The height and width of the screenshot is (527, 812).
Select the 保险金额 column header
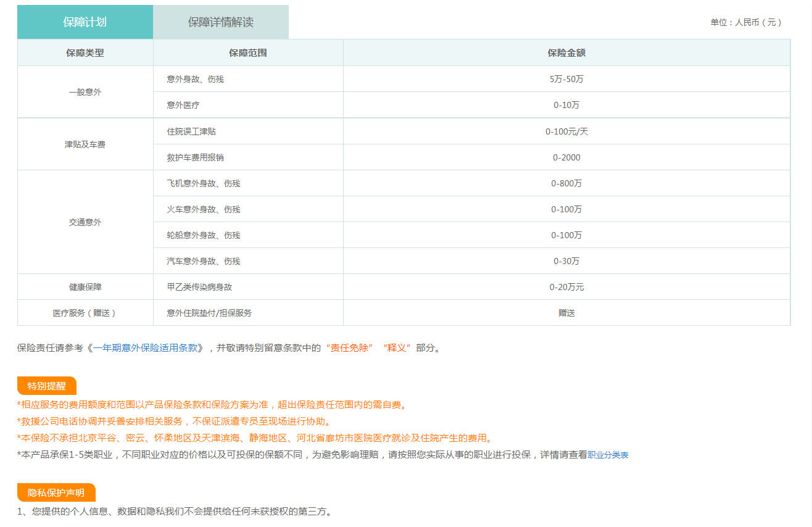click(x=566, y=53)
